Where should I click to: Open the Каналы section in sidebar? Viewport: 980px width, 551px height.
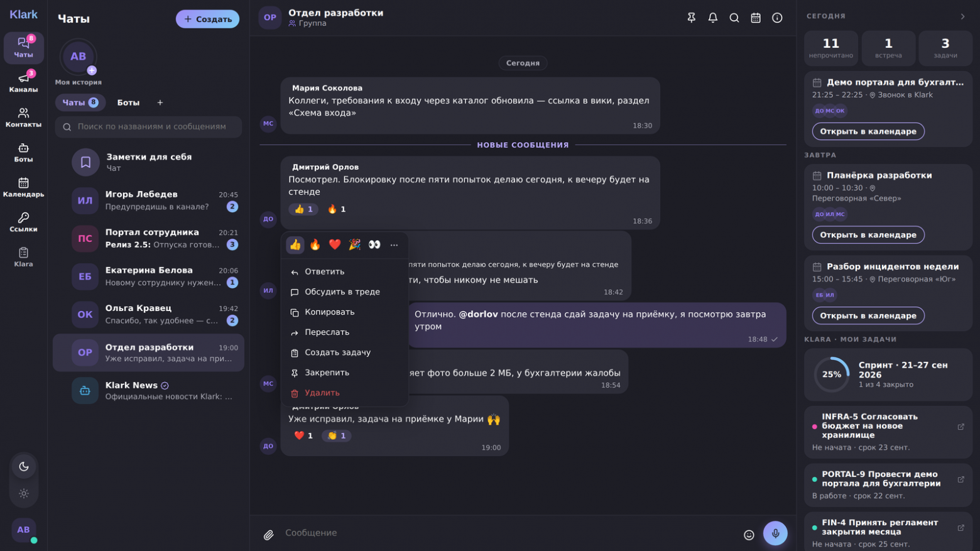(x=23, y=82)
